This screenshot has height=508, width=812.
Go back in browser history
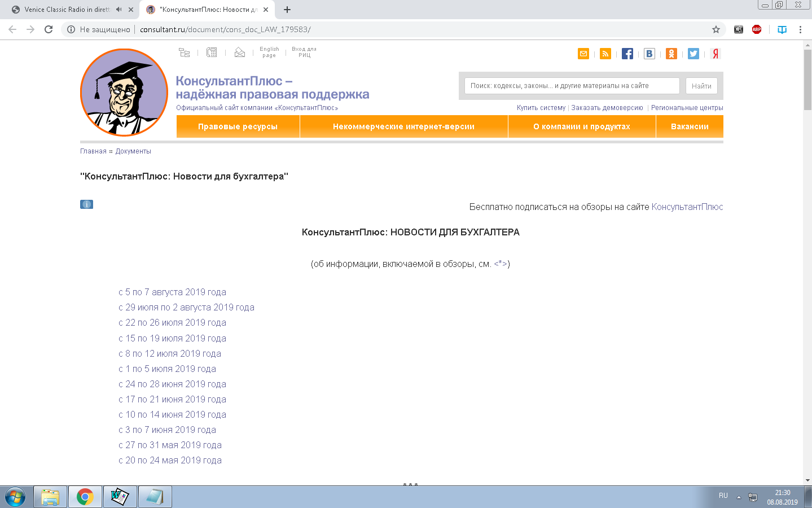(12, 29)
